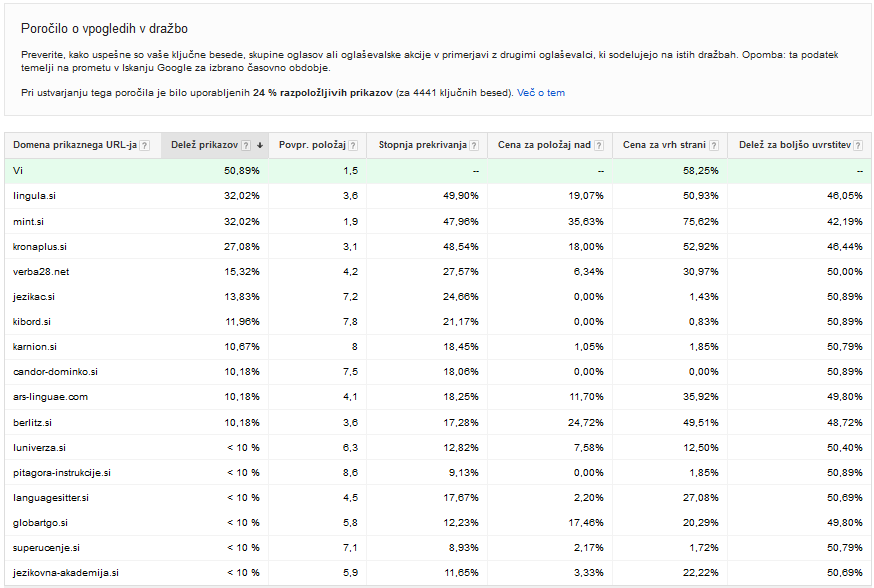Select the highlighted Vi row
874x588 pixels.
click(18, 171)
